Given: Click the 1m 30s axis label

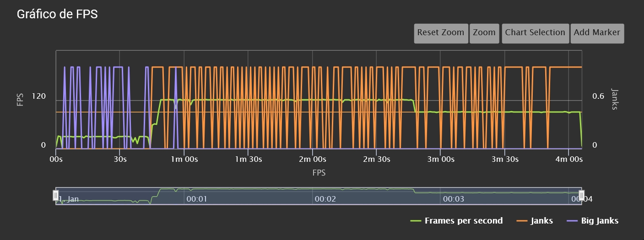Looking at the screenshot, I should point(248,159).
